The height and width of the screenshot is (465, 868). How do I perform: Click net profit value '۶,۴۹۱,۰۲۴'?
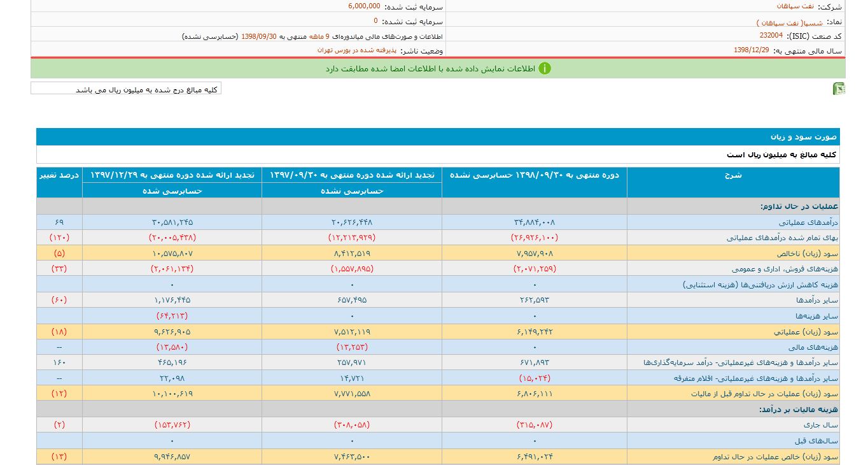click(x=534, y=457)
